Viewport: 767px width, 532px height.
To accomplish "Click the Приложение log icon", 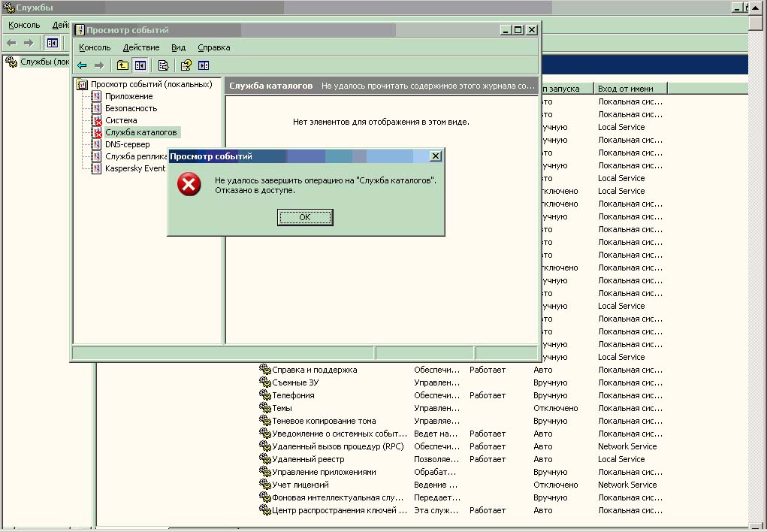I will click(96, 96).
